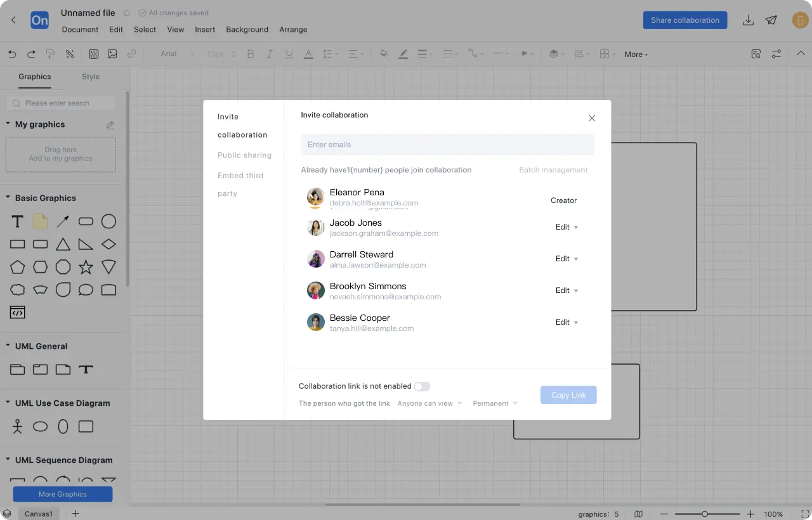This screenshot has width=812, height=520.
Task: Select the UML actor stick figure
Action: point(18,427)
